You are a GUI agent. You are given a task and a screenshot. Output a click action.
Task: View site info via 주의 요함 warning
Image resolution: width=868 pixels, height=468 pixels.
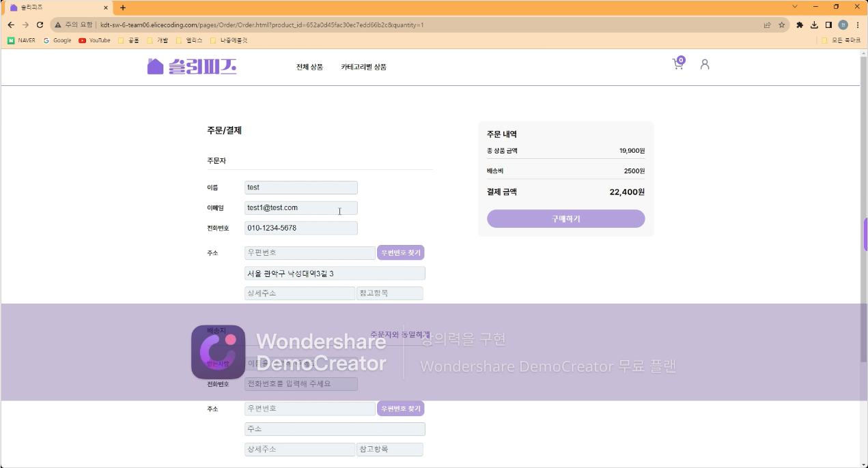click(73, 25)
